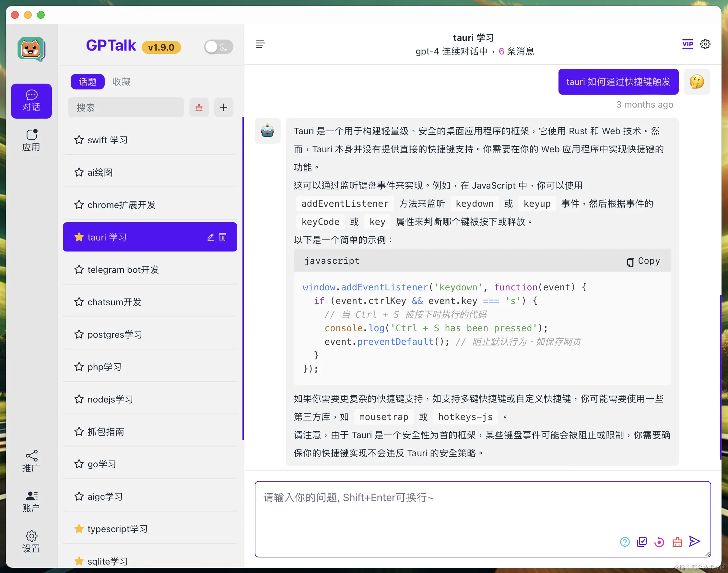Copy the javascript code block
Viewport: 728px width, 573px height.
point(643,261)
